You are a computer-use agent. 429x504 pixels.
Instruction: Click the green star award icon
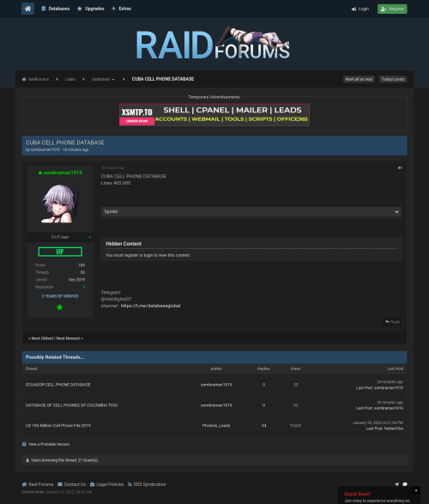[x=60, y=307]
